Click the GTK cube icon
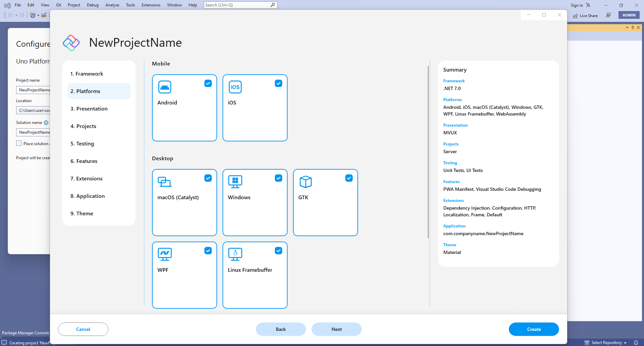The width and height of the screenshot is (644, 346). click(305, 182)
